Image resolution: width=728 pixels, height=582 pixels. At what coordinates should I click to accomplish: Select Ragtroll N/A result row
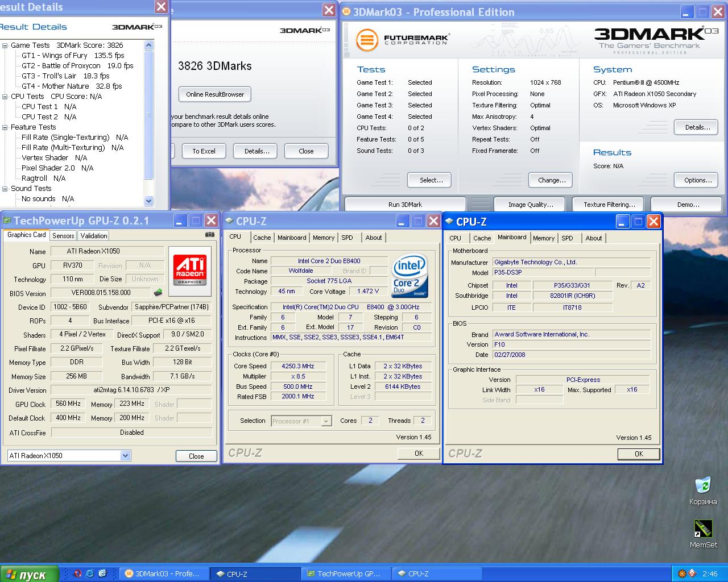click(x=43, y=178)
